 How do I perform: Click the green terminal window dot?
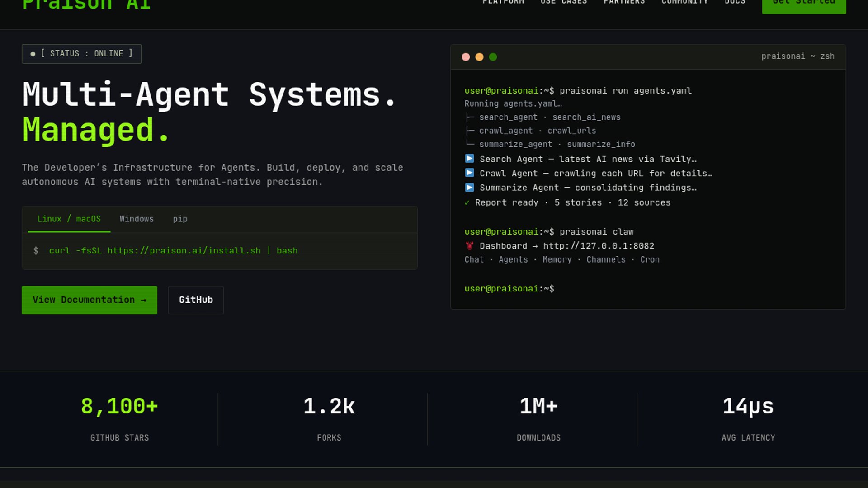click(493, 57)
